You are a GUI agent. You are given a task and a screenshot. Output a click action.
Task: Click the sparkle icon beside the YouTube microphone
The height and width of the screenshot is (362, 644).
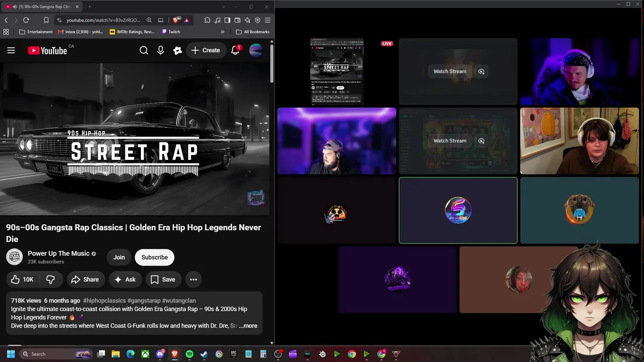tap(177, 50)
